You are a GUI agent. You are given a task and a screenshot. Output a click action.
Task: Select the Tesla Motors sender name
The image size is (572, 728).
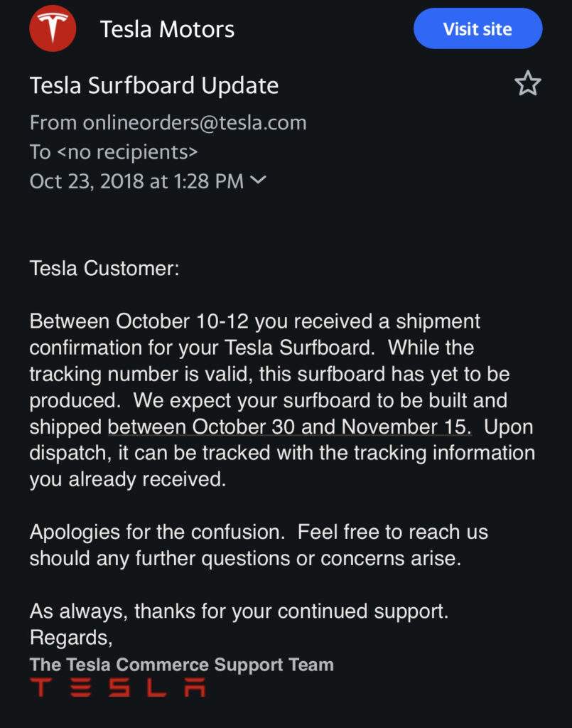click(x=168, y=28)
